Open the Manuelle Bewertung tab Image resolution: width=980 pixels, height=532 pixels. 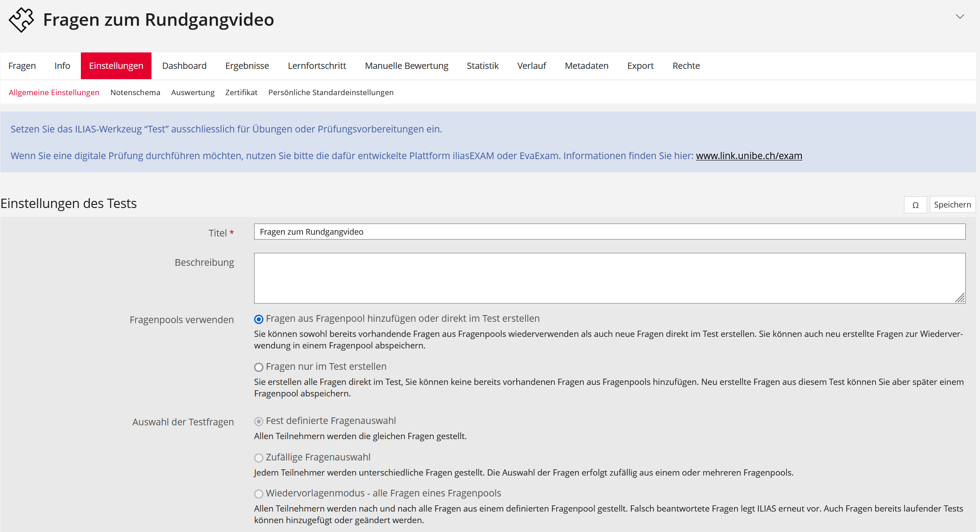click(x=406, y=66)
